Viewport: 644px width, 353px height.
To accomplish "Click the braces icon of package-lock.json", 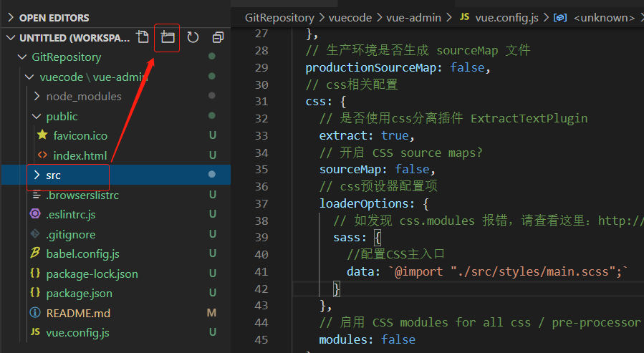I will click(35, 273).
